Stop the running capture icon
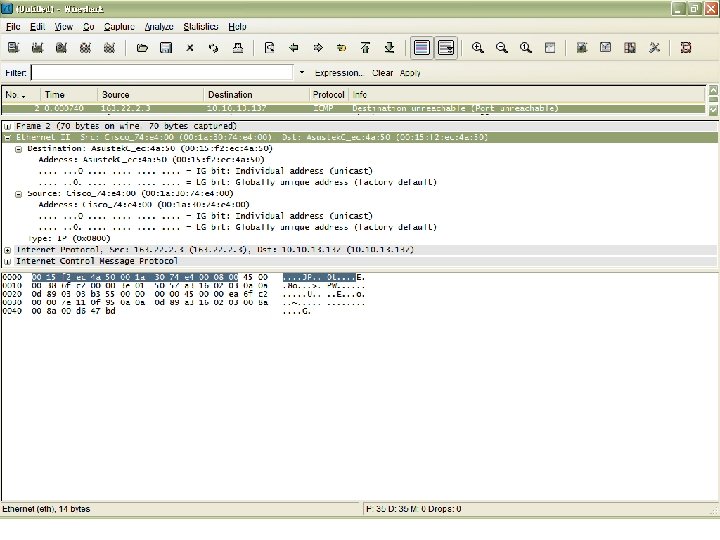The width and height of the screenshot is (720, 540). [85, 48]
